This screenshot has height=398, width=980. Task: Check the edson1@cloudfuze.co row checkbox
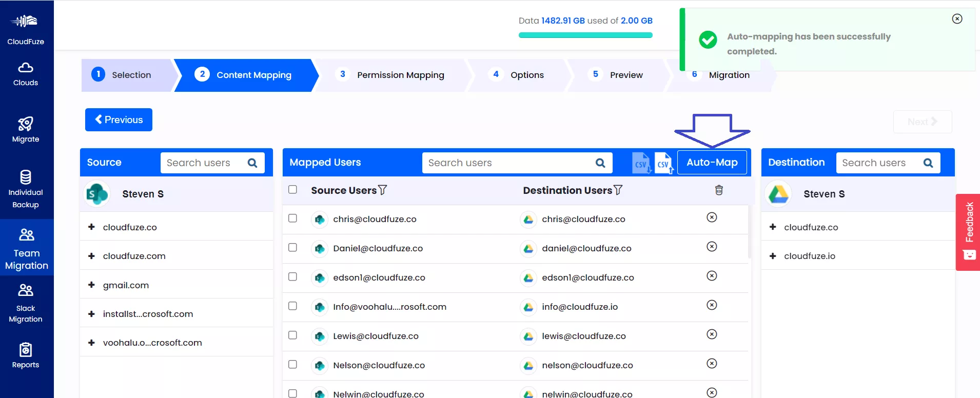(292, 276)
